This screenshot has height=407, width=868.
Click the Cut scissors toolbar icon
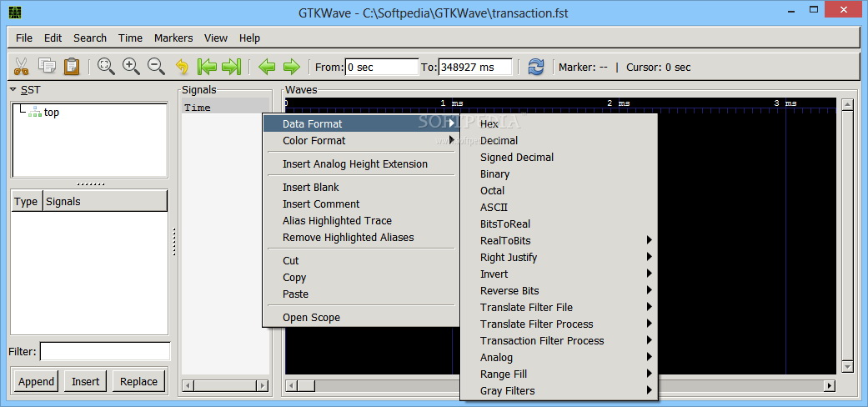click(21, 67)
